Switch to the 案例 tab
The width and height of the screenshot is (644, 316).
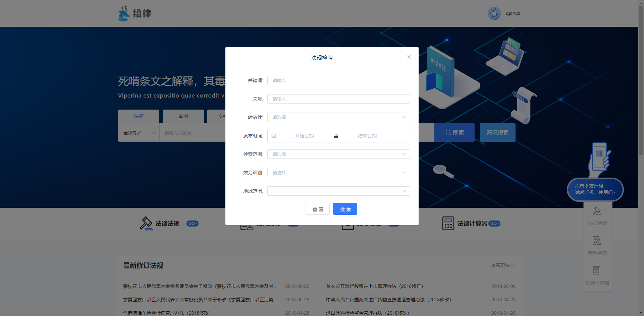[x=183, y=116]
